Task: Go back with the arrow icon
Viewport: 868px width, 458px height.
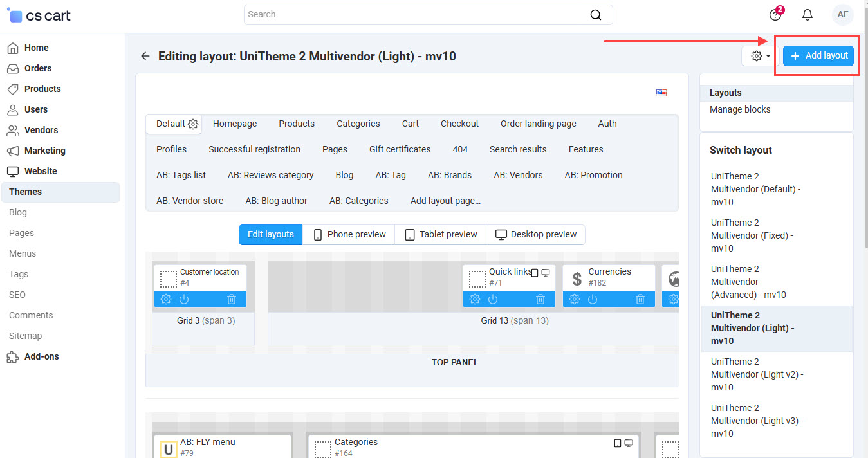Action: pyautogui.click(x=145, y=56)
